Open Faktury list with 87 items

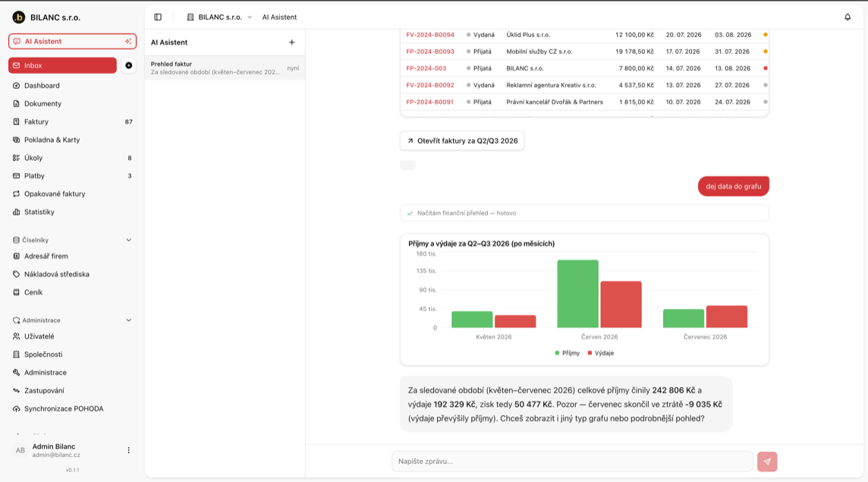point(73,122)
